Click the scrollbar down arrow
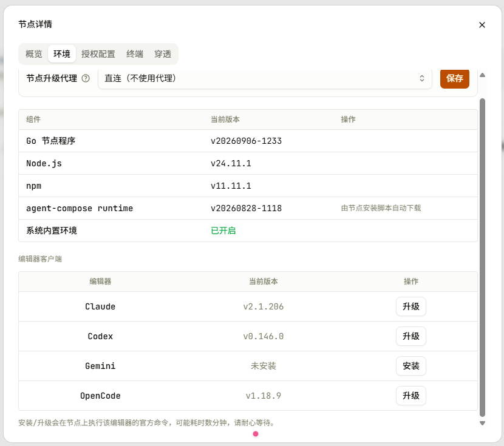 (482, 423)
